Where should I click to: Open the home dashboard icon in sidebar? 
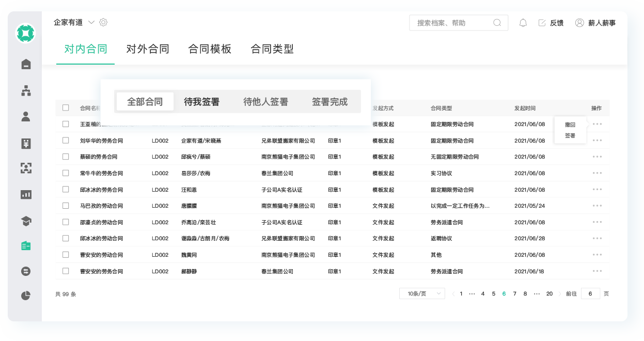25,64
